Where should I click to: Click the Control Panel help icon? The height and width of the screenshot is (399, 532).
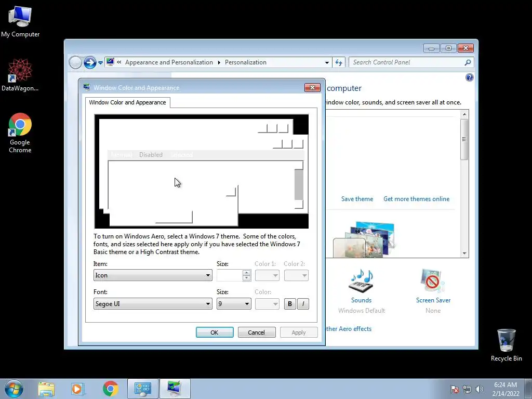(469, 77)
